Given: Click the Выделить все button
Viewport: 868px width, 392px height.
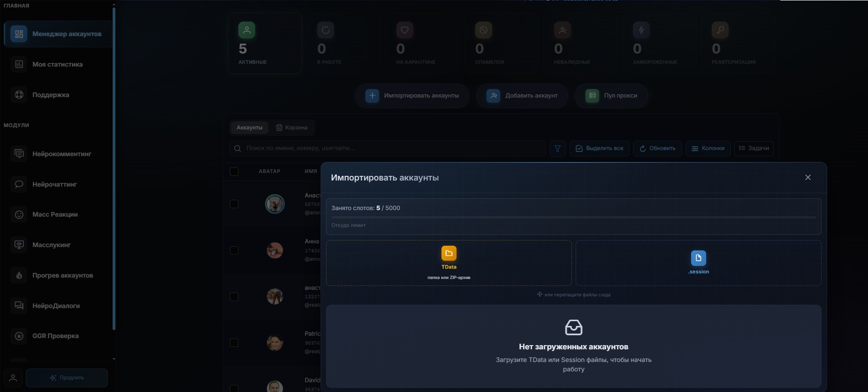Looking at the screenshot, I should point(600,148).
